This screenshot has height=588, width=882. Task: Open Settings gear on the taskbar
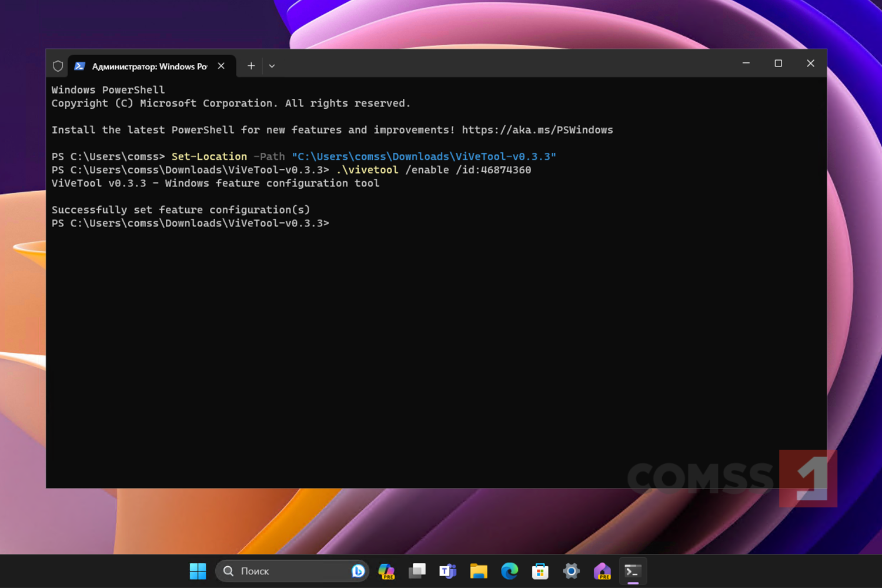tap(571, 571)
